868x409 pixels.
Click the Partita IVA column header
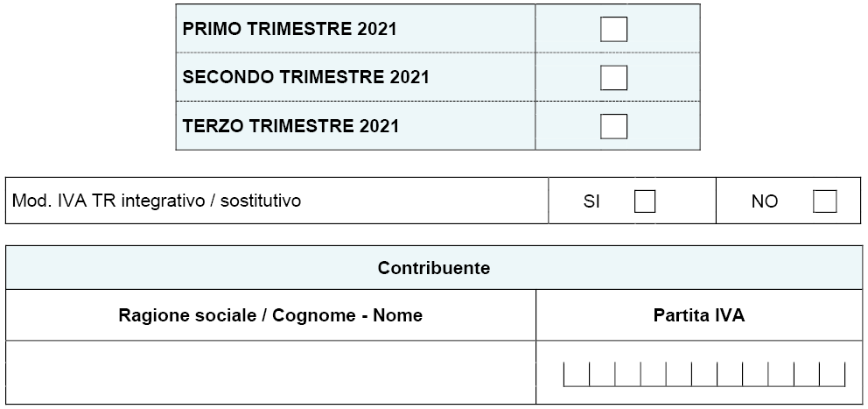[x=698, y=314]
